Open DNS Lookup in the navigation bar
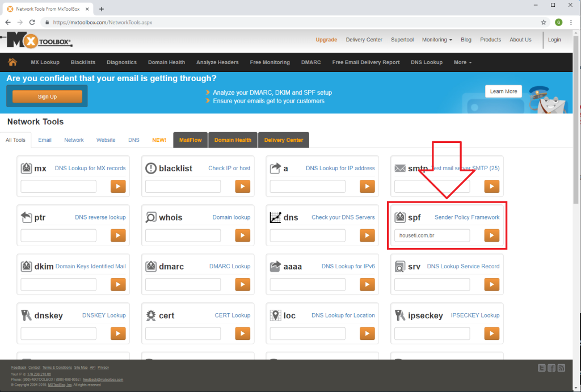This screenshot has width=581, height=392. [427, 62]
